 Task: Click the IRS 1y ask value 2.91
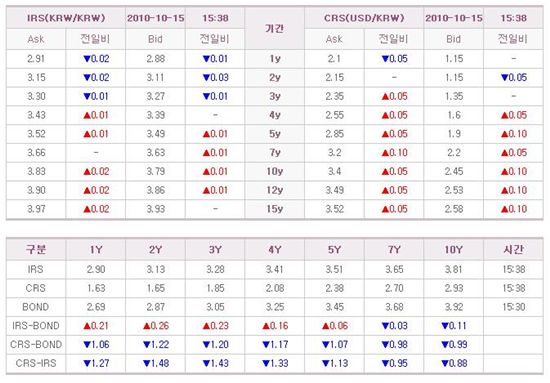[36, 59]
